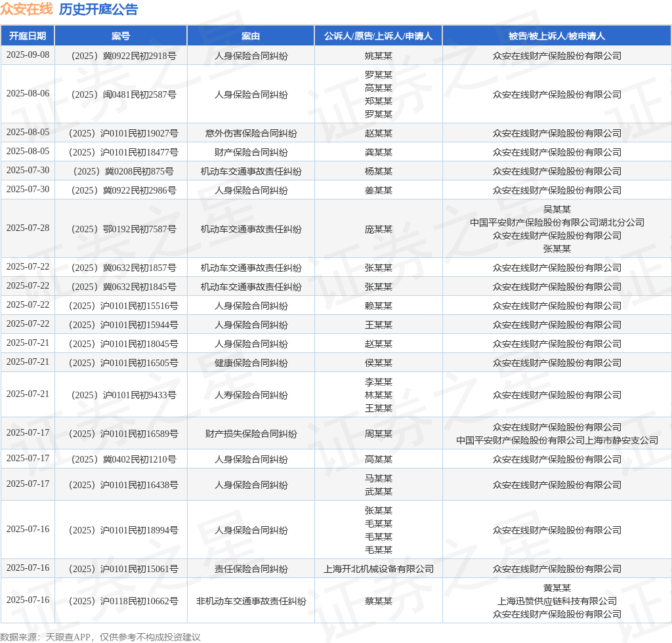Select case number 沪0101民初18477号
672x643 pixels.
(x=123, y=152)
